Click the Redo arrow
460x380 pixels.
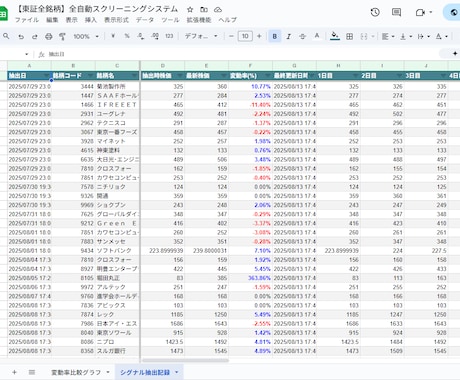click(35, 36)
